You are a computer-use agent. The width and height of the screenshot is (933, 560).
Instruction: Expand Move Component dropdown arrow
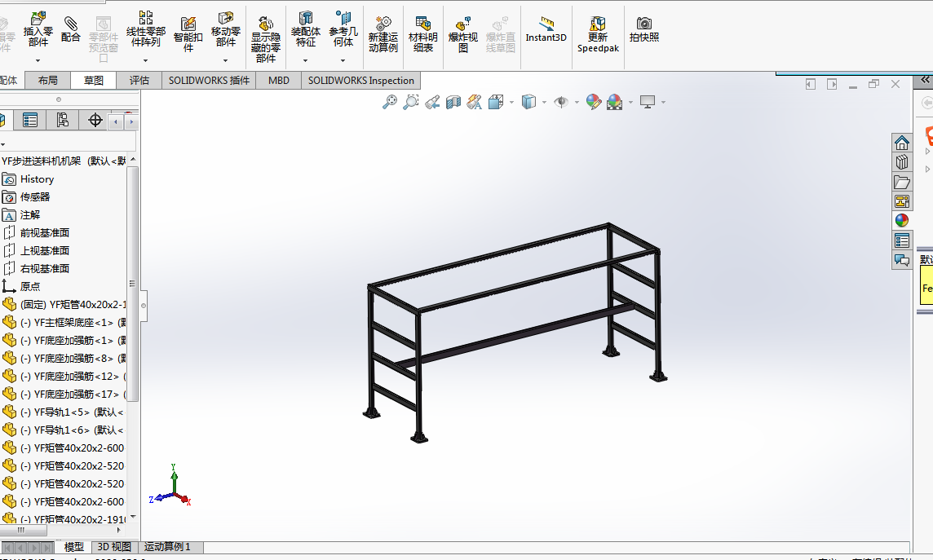click(226, 60)
